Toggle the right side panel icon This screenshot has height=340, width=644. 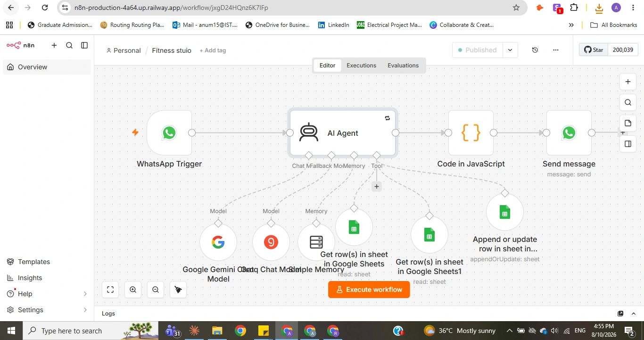[x=628, y=144]
